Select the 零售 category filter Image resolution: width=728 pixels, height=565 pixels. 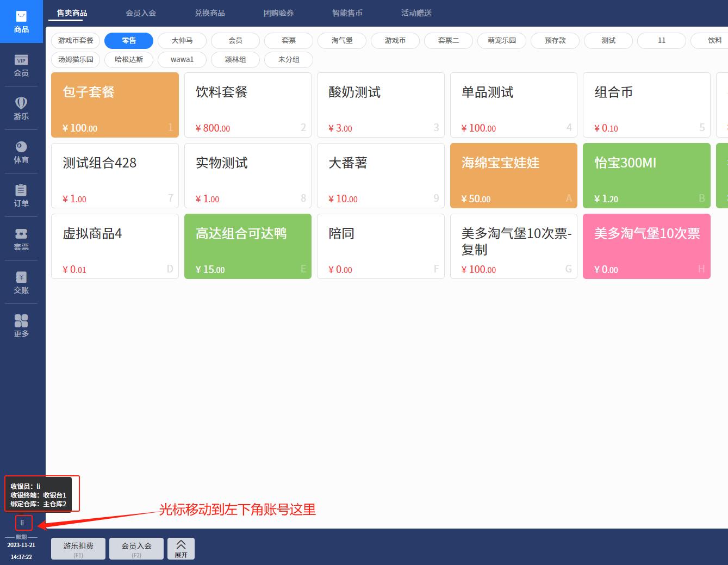[x=129, y=41]
